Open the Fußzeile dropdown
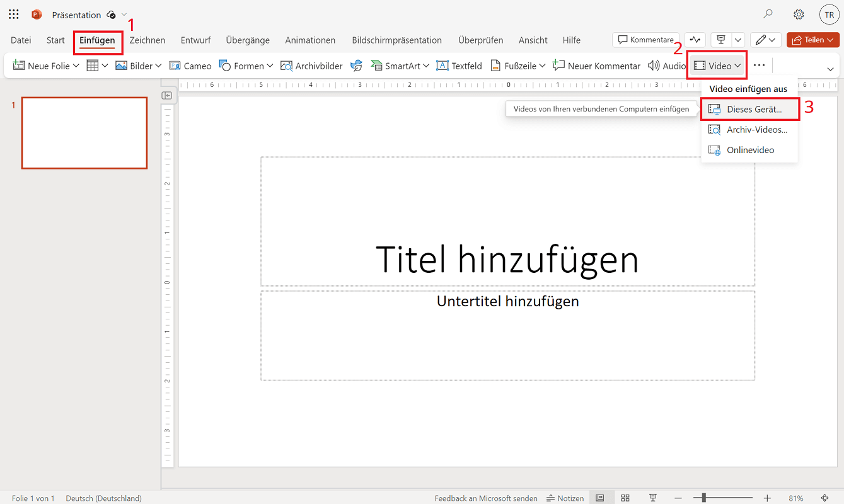The image size is (844, 504). [517, 66]
